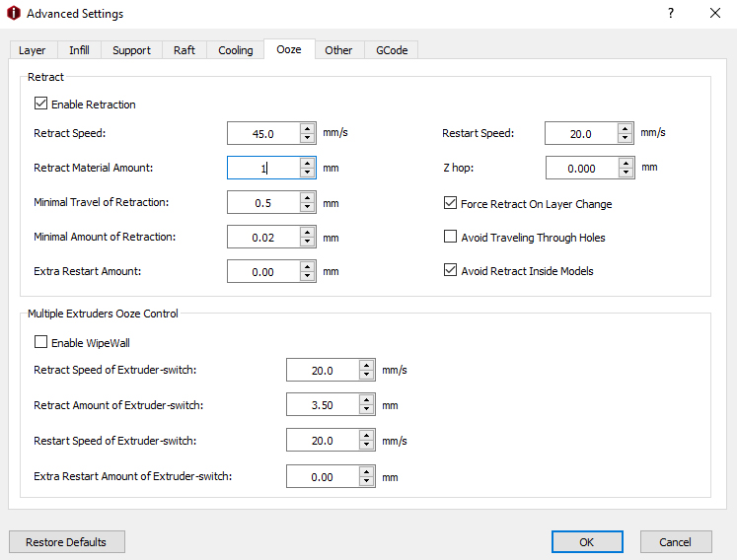Open the GCode tab

point(392,50)
